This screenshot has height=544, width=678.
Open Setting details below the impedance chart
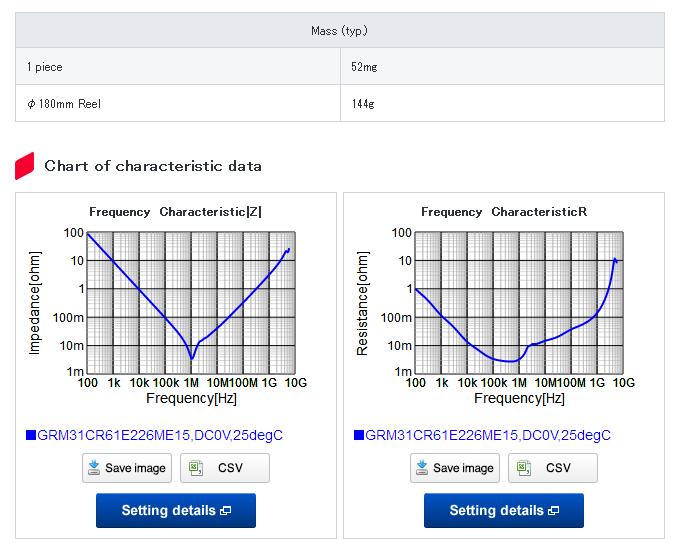176,510
